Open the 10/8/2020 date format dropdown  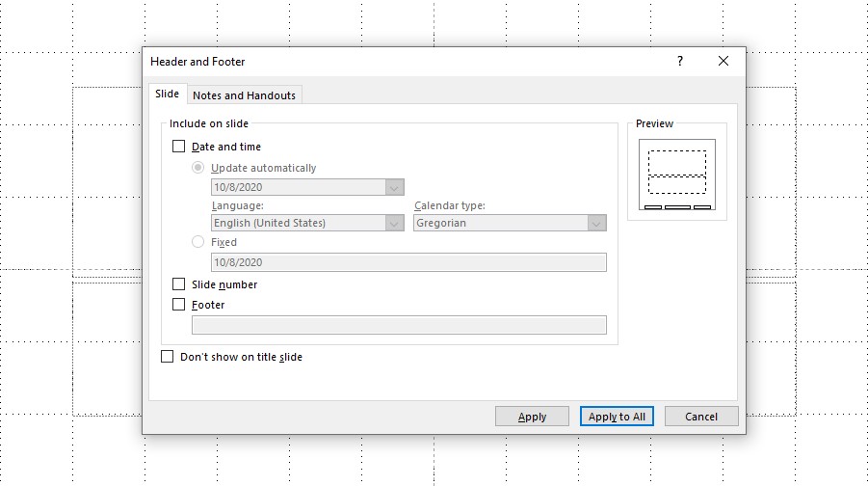394,188
